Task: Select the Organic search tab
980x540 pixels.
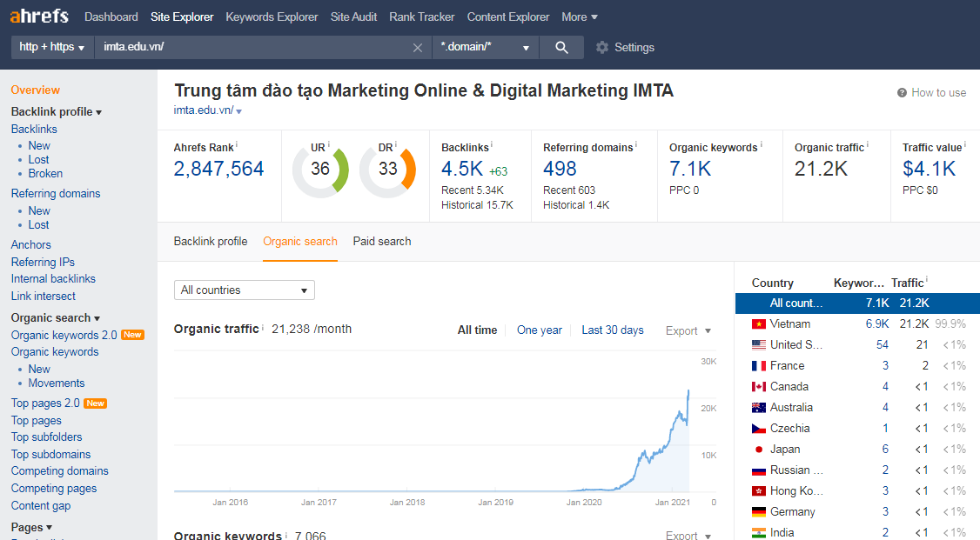Action: pyautogui.click(x=300, y=242)
